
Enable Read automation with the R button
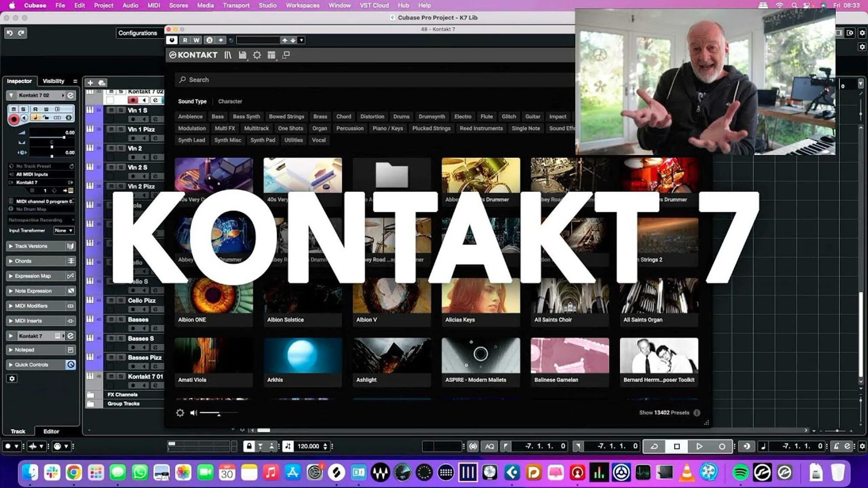[x=185, y=40]
